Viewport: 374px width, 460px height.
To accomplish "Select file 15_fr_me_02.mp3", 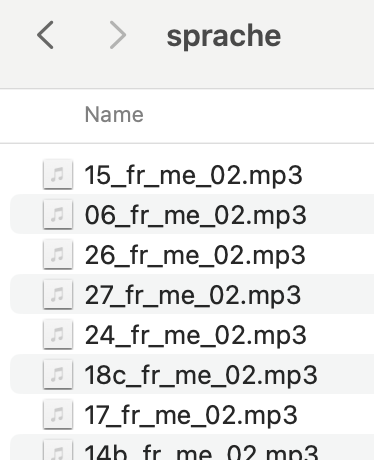I will [193, 175].
